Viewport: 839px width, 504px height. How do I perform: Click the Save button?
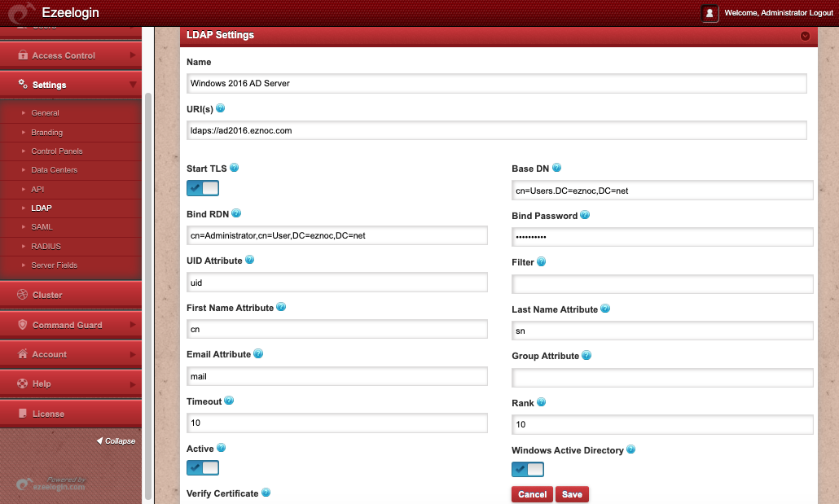coord(572,494)
